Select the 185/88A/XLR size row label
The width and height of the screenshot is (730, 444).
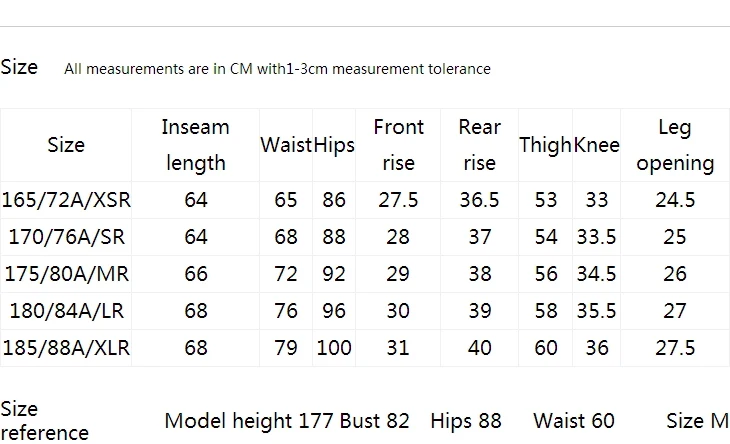point(66,348)
